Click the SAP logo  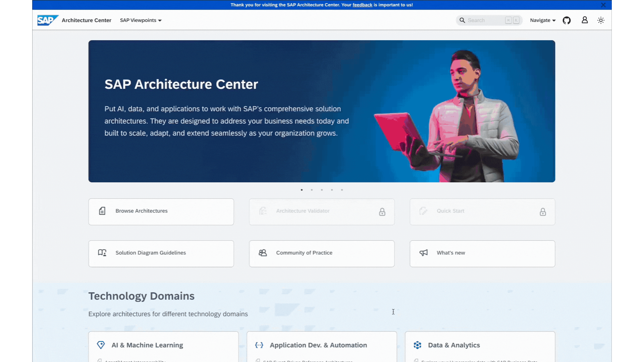point(47,20)
